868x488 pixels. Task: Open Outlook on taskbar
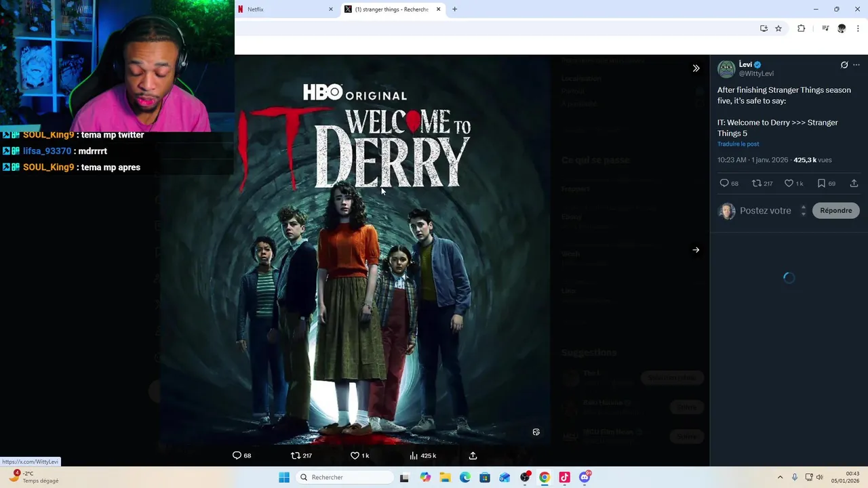click(x=505, y=477)
